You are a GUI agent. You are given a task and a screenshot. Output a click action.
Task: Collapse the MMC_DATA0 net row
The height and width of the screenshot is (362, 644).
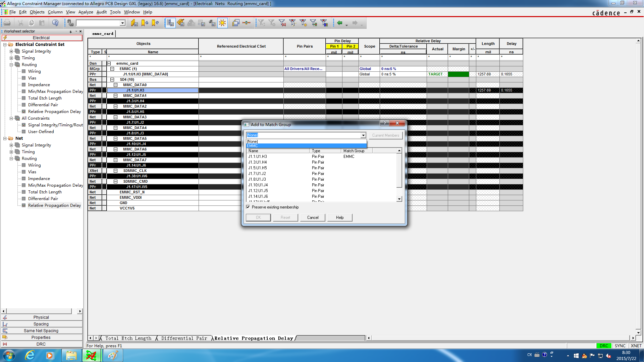pos(116,85)
